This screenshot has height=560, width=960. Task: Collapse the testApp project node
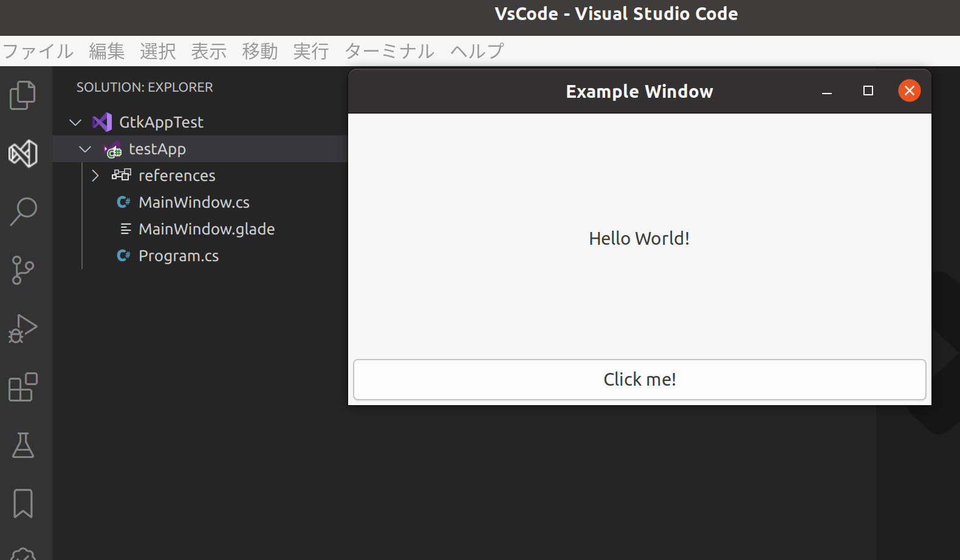[85, 149]
